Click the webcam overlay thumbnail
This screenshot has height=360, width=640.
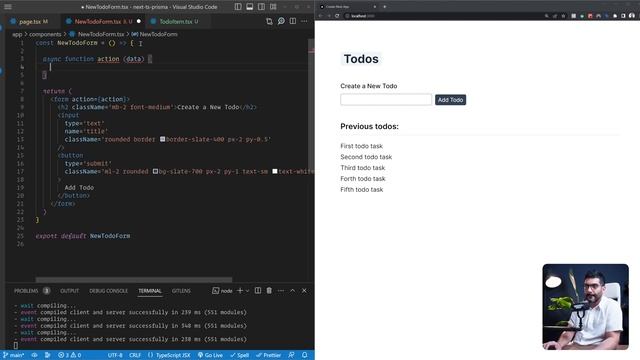tap(585, 307)
